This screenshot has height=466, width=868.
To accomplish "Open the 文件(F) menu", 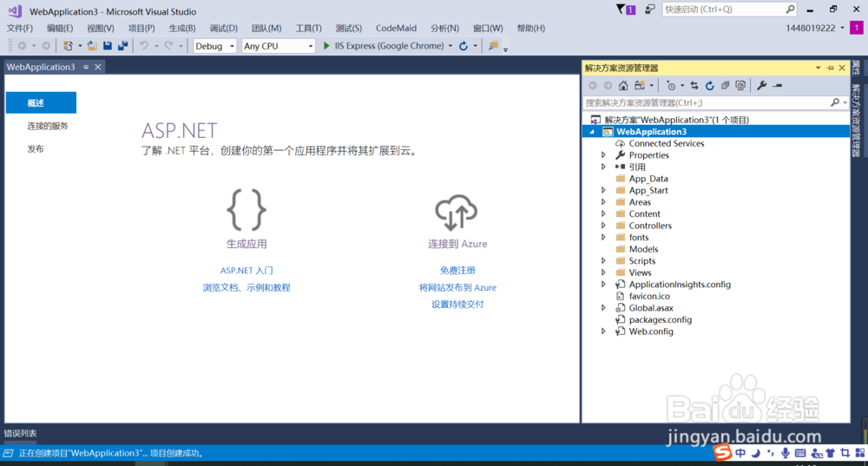I will coord(20,29).
